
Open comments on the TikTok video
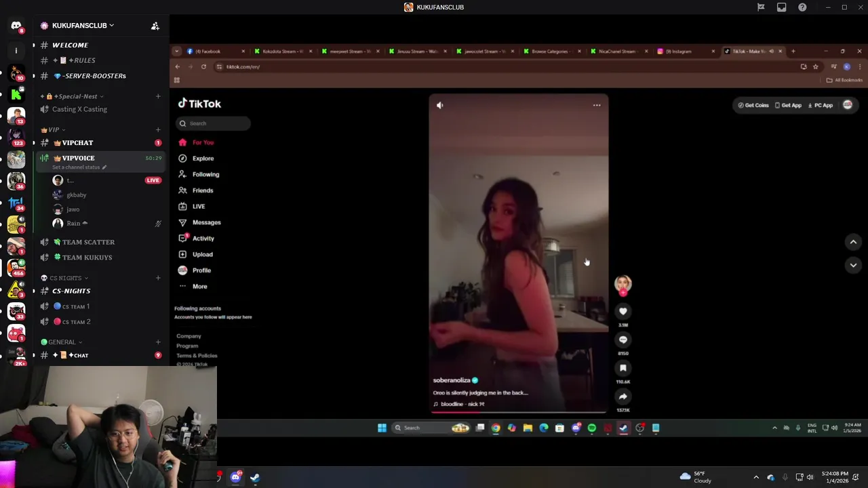(x=623, y=340)
